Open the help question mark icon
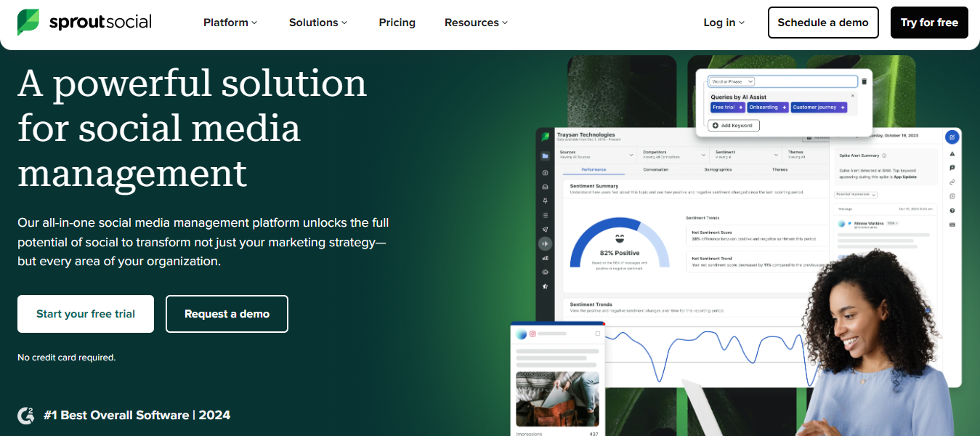The image size is (980, 436). [952, 211]
